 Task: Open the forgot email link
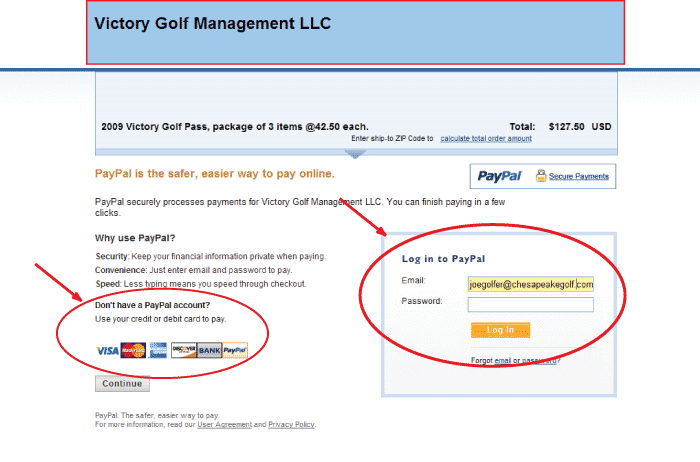point(502,360)
